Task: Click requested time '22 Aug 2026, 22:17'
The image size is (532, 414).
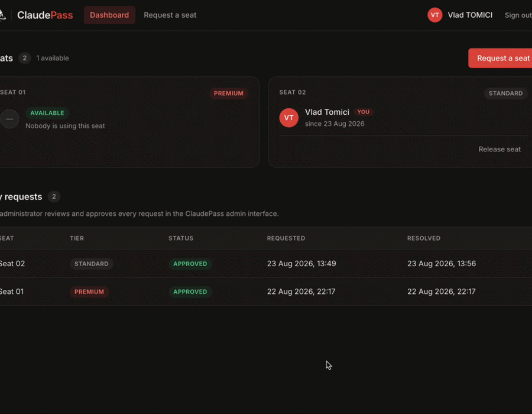Action: pyautogui.click(x=301, y=292)
